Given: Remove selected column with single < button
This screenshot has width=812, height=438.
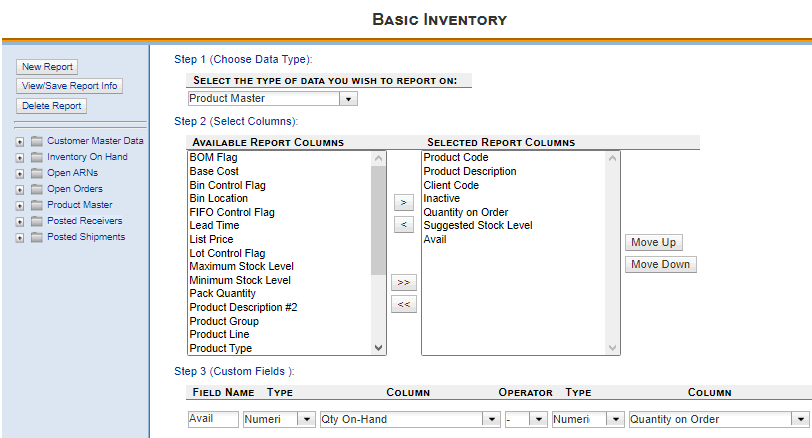Looking at the screenshot, I should pos(403,225).
